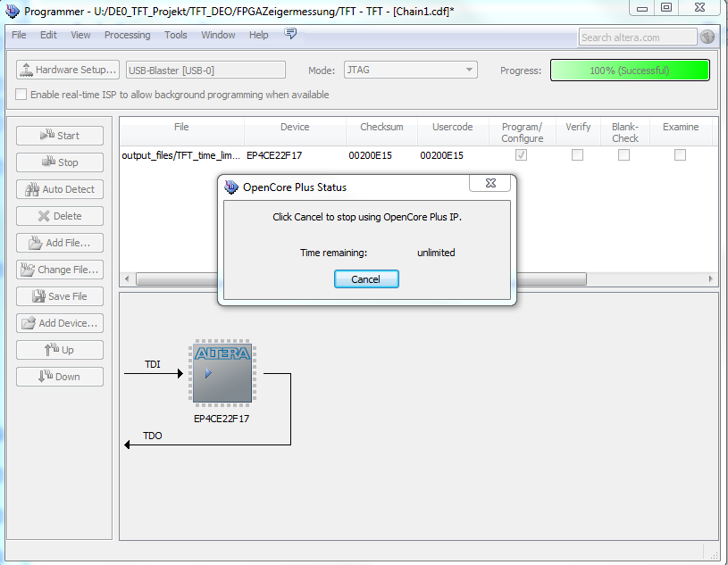This screenshot has height=565, width=728.
Task: Toggle the Verify checkbox
Action: tap(577, 155)
